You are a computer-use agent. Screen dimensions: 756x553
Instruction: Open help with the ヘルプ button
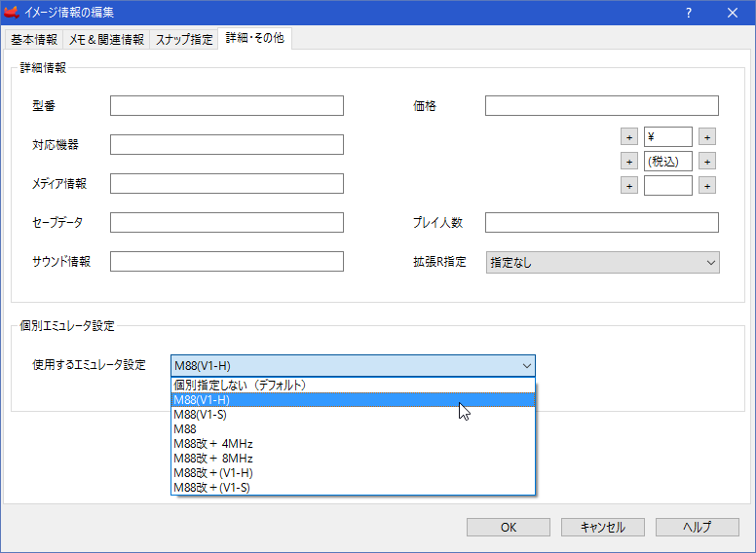click(697, 527)
